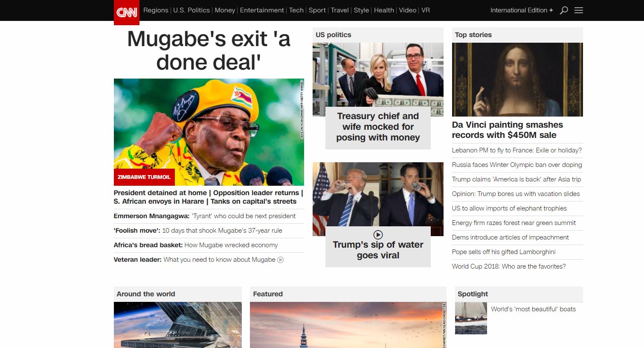644x348 pixels.
Task: Go to the U.S. Politics section
Action: click(191, 10)
